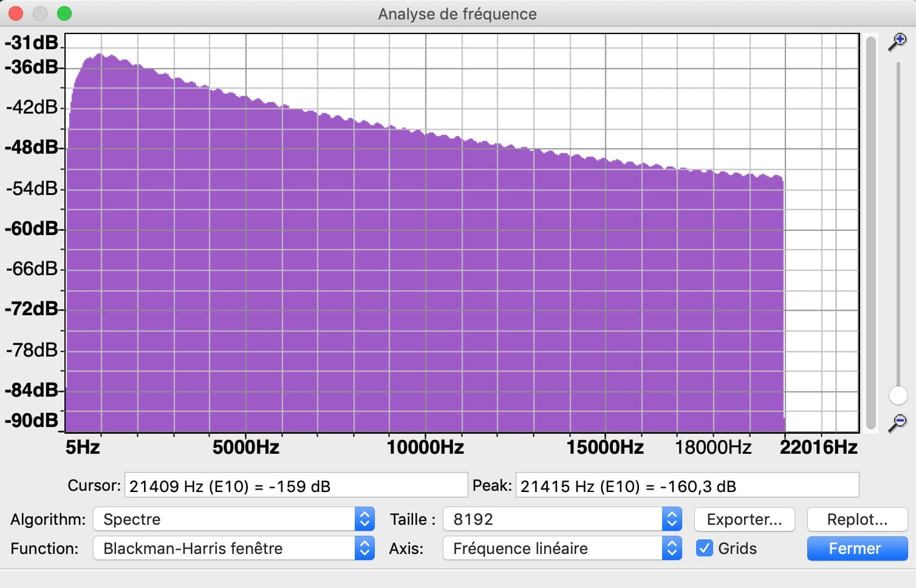
Task: Toggle the Grids checkbox
Action: tap(704, 548)
